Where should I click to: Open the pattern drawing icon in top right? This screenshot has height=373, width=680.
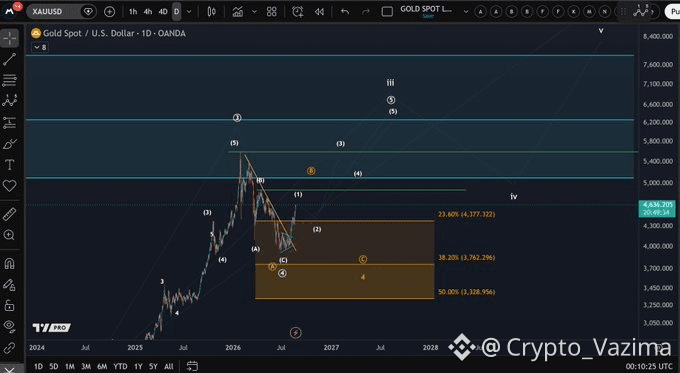641,12
